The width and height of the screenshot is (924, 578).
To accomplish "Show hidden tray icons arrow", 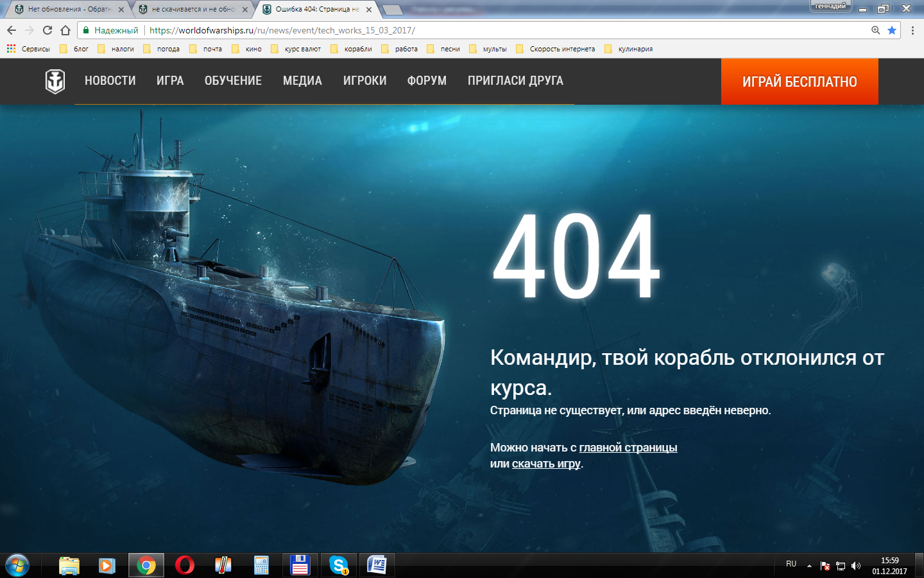I will [x=809, y=566].
